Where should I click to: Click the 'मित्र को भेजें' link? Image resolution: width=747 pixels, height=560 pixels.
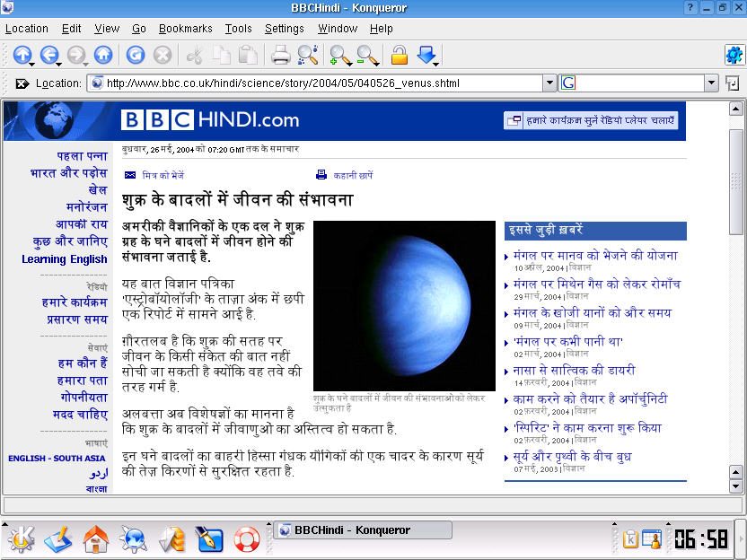[163, 175]
